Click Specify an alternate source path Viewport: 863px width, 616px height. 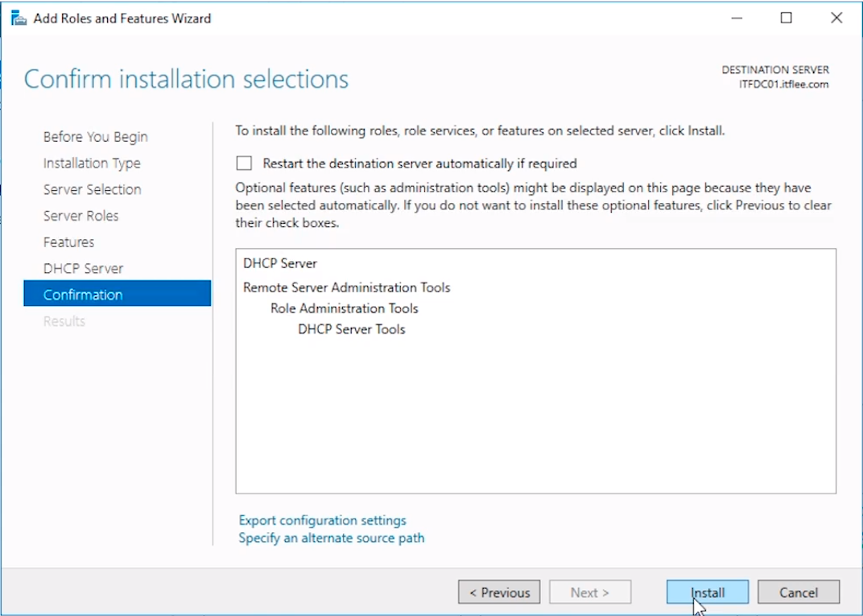coord(331,538)
